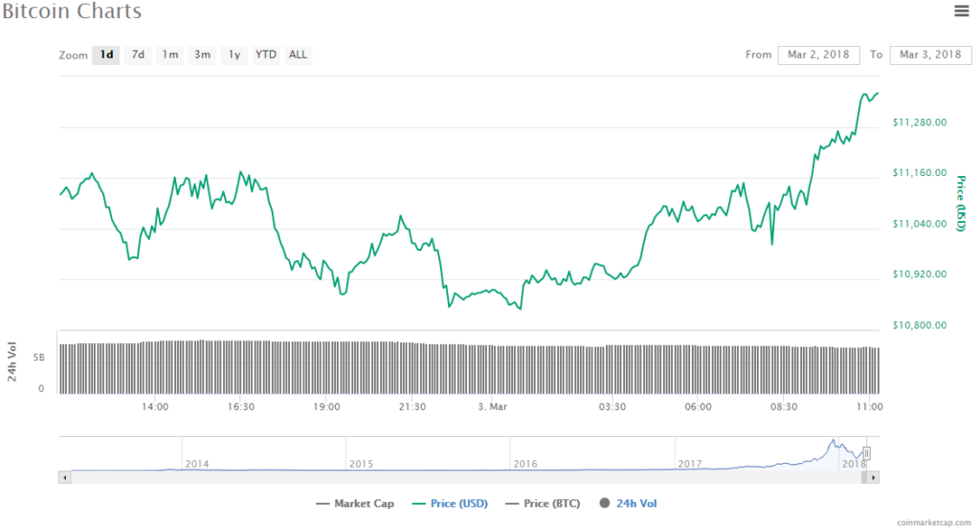Click the price line peak at far right
Screen dimensions: 980x528
click(865, 94)
